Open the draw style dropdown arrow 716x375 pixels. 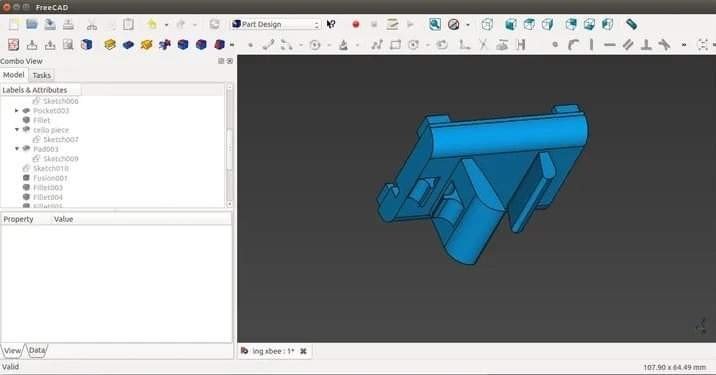click(x=468, y=25)
